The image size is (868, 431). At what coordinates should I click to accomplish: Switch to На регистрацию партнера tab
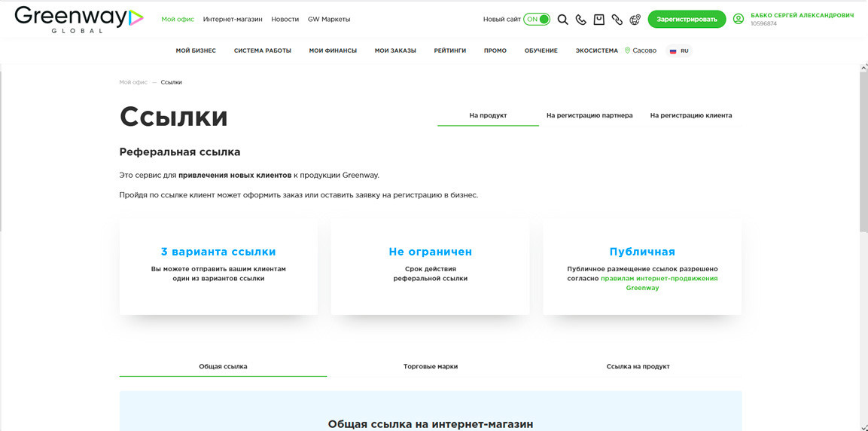point(589,115)
